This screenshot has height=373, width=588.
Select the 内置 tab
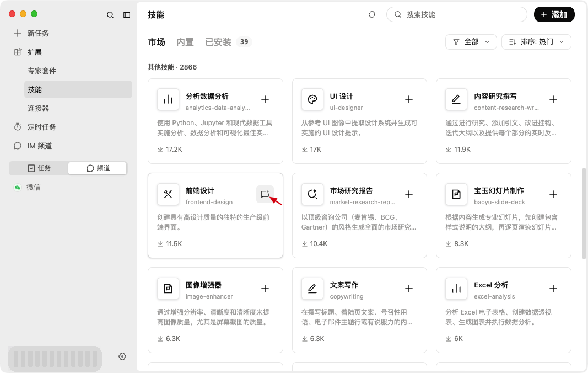(x=185, y=42)
